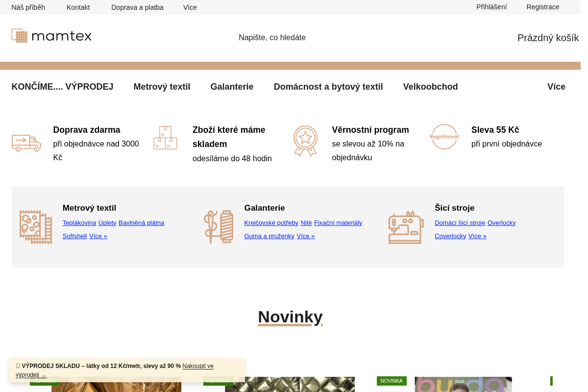Show more Galanterie categories via Více »
This screenshot has width=588, height=392.
click(306, 236)
